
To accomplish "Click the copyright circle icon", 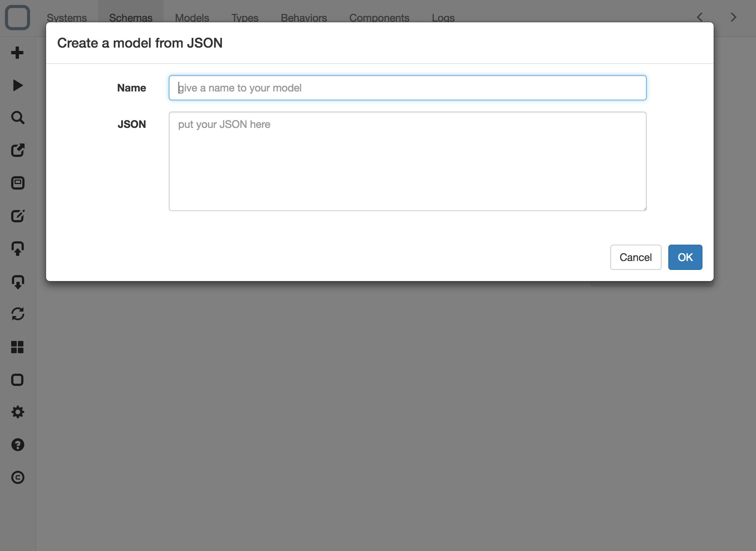I will (17, 477).
